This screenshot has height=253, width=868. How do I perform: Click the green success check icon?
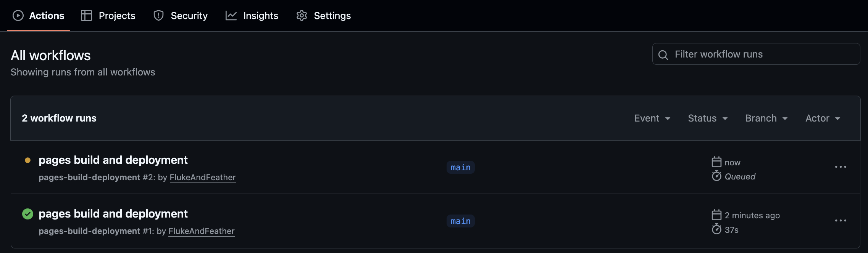coord(27,214)
